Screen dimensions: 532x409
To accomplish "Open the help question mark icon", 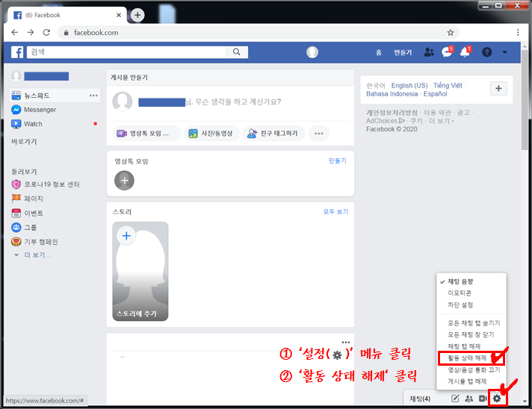I will (x=487, y=52).
